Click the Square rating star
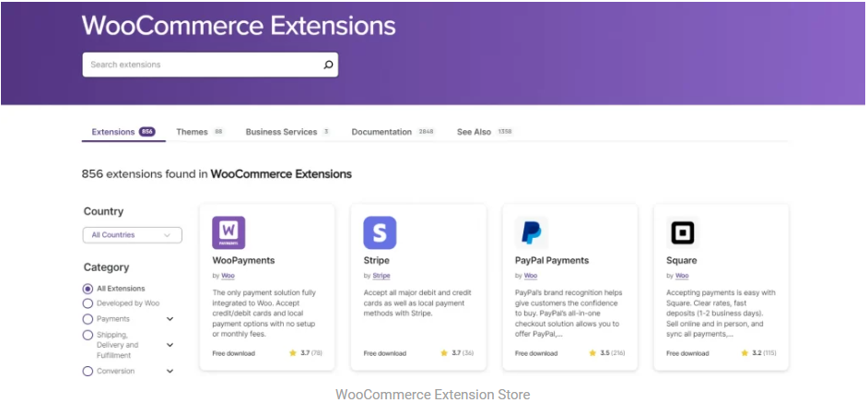The image size is (868, 403). pyautogui.click(x=744, y=353)
